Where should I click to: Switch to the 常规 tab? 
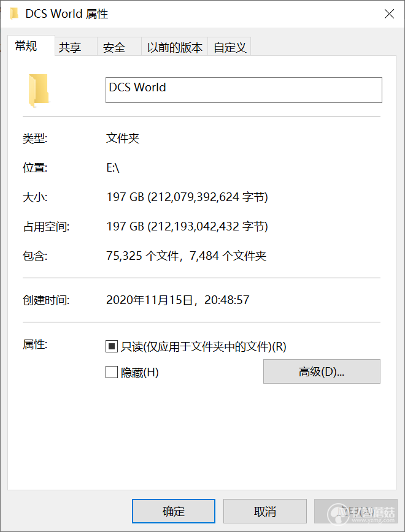(31, 45)
